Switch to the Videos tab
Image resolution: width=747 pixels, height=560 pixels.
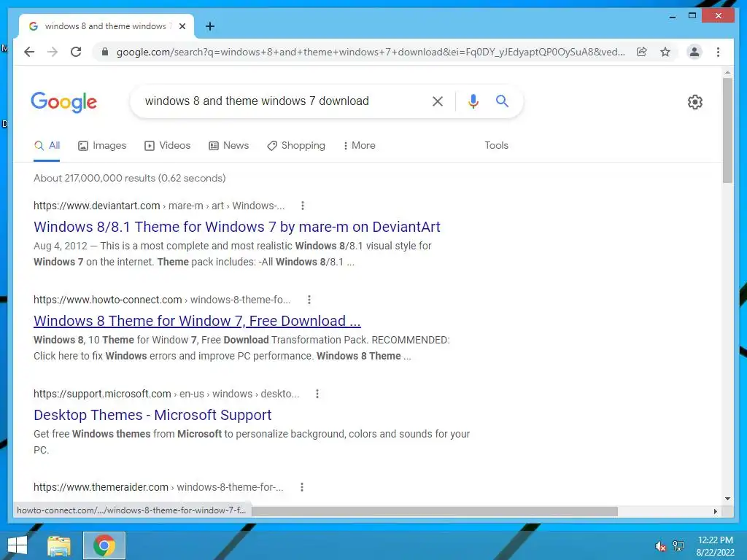pos(167,146)
